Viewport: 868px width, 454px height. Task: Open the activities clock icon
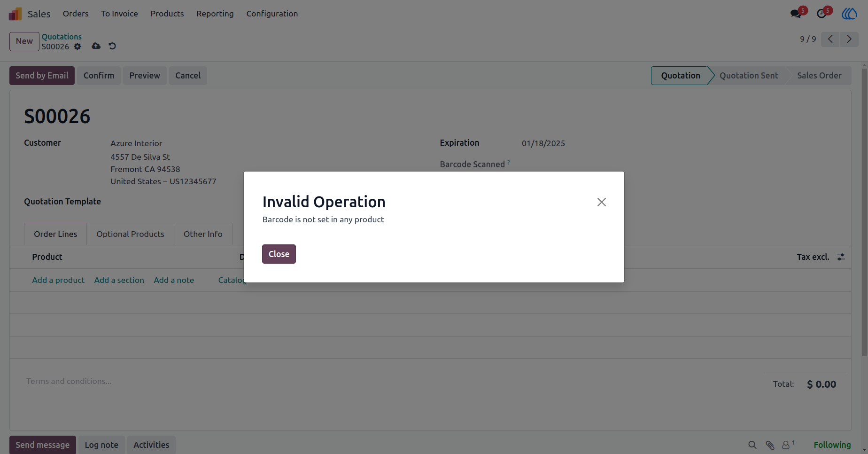tap(821, 14)
